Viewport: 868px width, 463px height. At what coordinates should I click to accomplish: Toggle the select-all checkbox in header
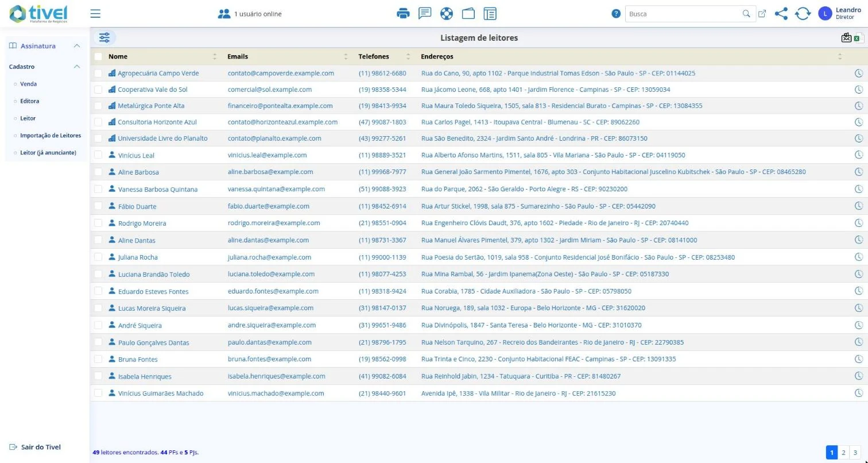98,56
